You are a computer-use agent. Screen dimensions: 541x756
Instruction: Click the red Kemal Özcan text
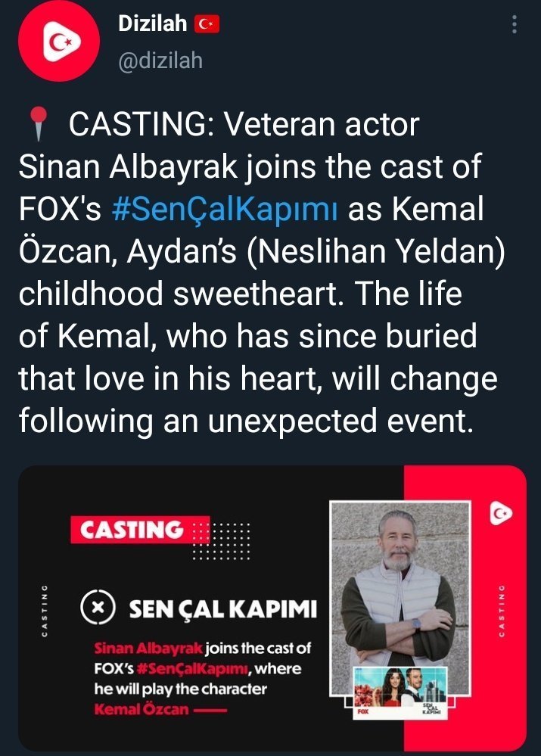[139, 710]
